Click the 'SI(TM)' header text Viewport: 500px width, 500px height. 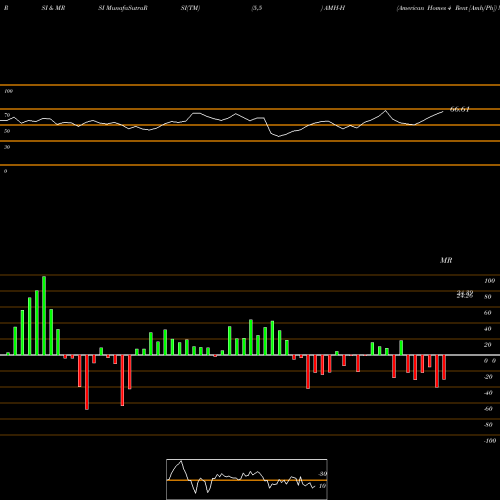click(x=190, y=8)
